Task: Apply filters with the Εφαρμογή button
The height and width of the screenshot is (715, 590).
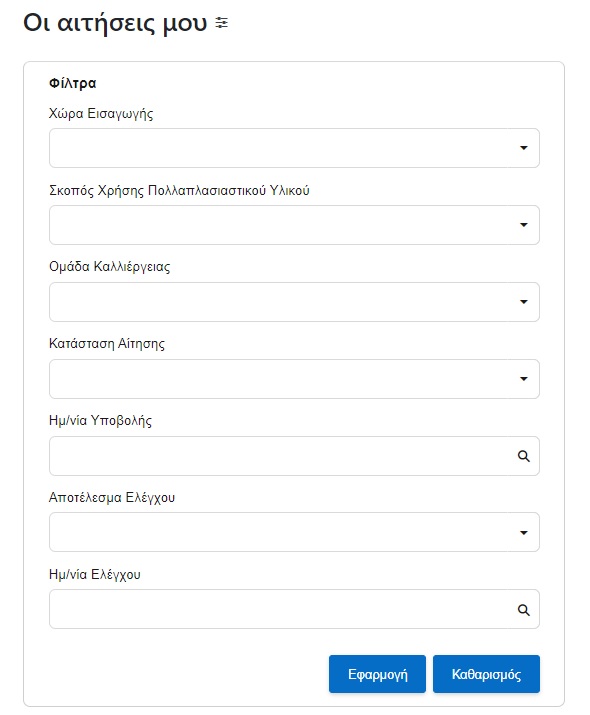Action: tap(377, 674)
